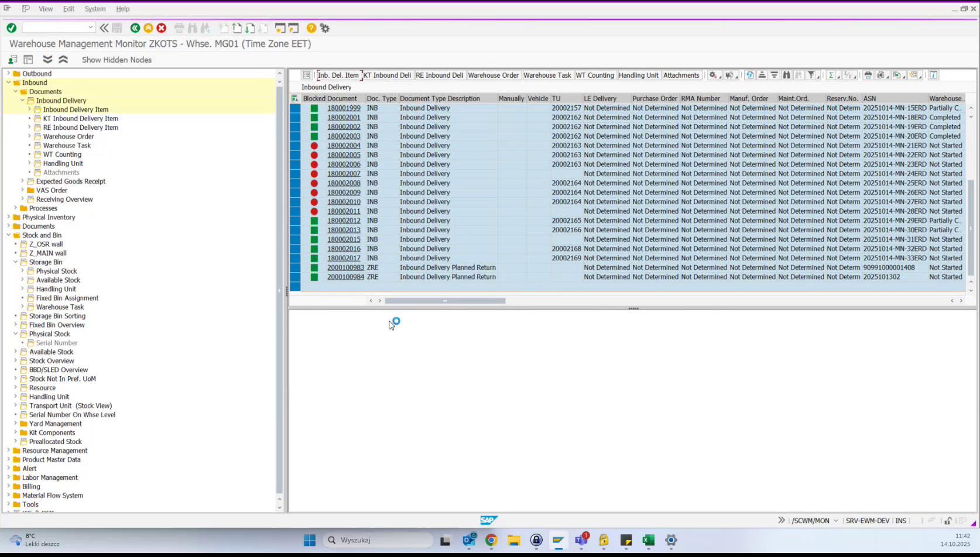
Task: Calculate totals with the sigma icon
Action: click(831, 75)
